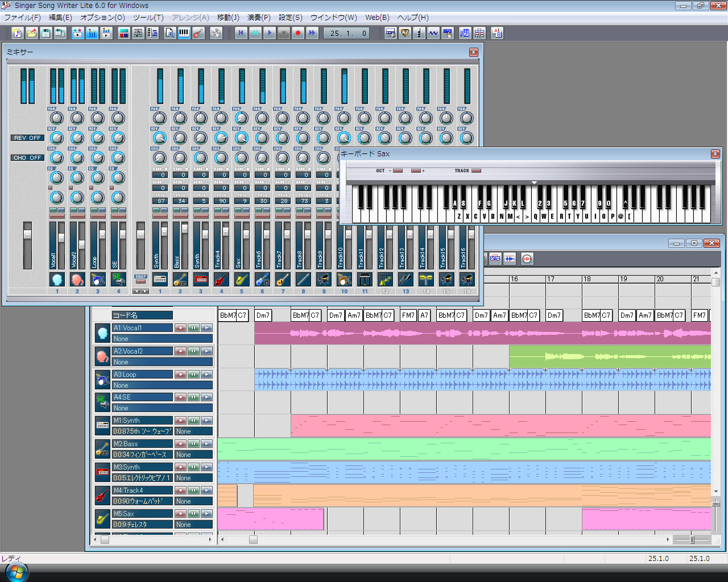728x582 pixels.
Task: Select the waveform curve toolbar icon
Action: [433, 33]
